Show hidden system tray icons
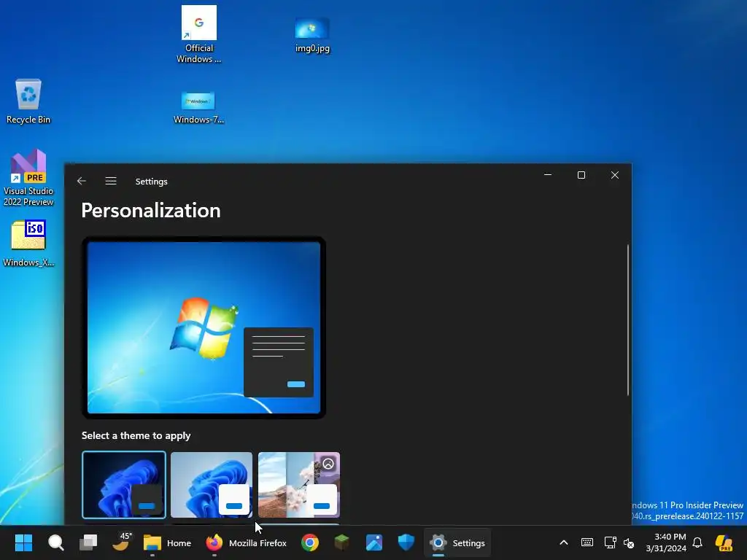747x560 pixels. point(564,542)
